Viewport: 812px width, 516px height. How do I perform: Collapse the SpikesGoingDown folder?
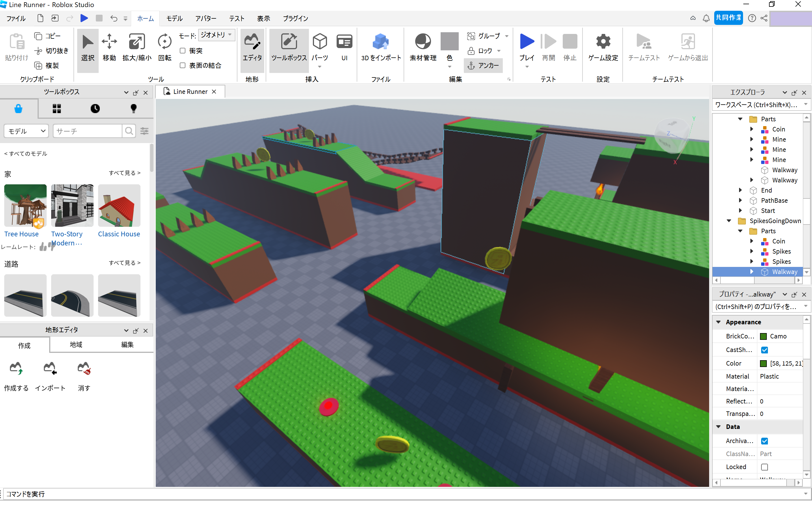(729, 221)
